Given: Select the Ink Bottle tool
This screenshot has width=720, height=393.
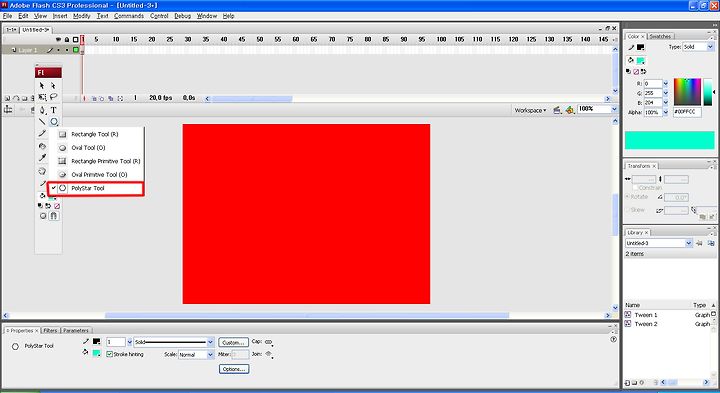Looking at the screenshot, I should pyautogui.click(x=42, y=146).
